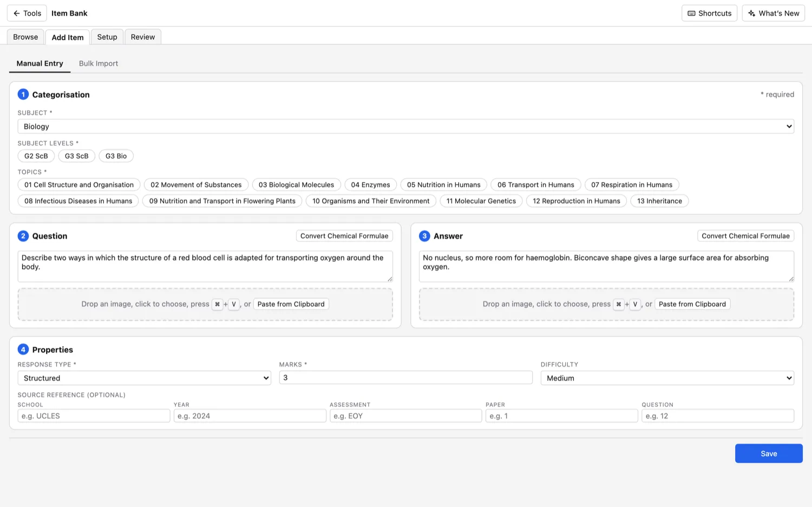Convert Chemical Formulae in the Answer panel
The height and width of the screenshot is (507, 812).
point(745,236)
